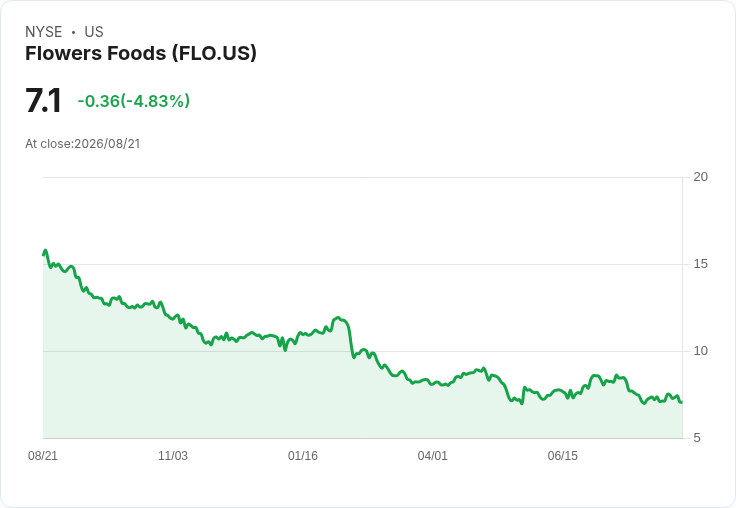Click the sharp drop after the 01/16 peak
The height and width of the screenshot is (508, 736).
351,340
